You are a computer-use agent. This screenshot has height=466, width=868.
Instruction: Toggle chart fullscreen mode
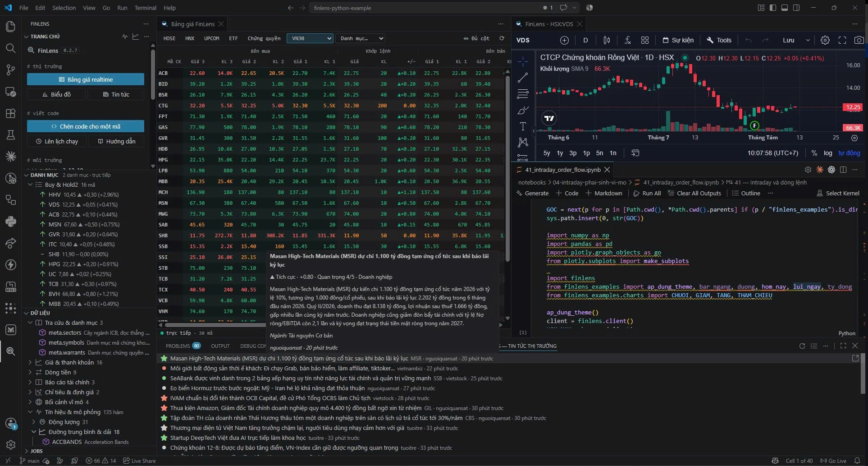[842, 40]
